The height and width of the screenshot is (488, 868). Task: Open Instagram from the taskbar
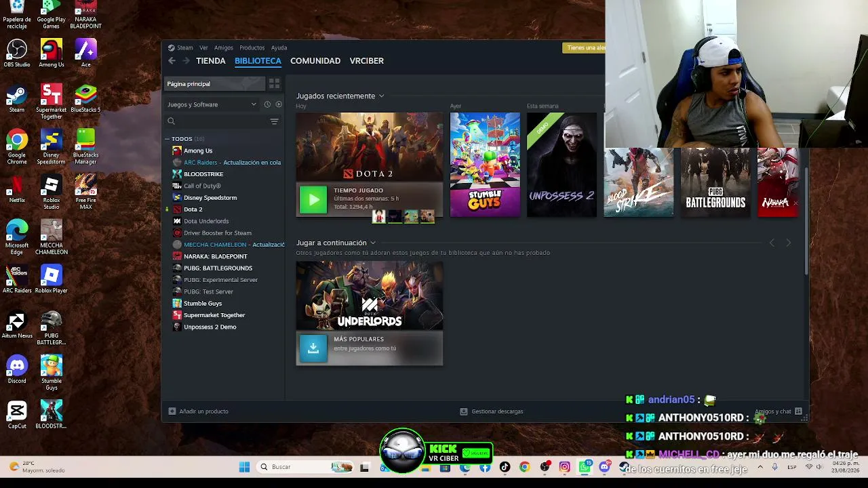click(x=564, y=466)
